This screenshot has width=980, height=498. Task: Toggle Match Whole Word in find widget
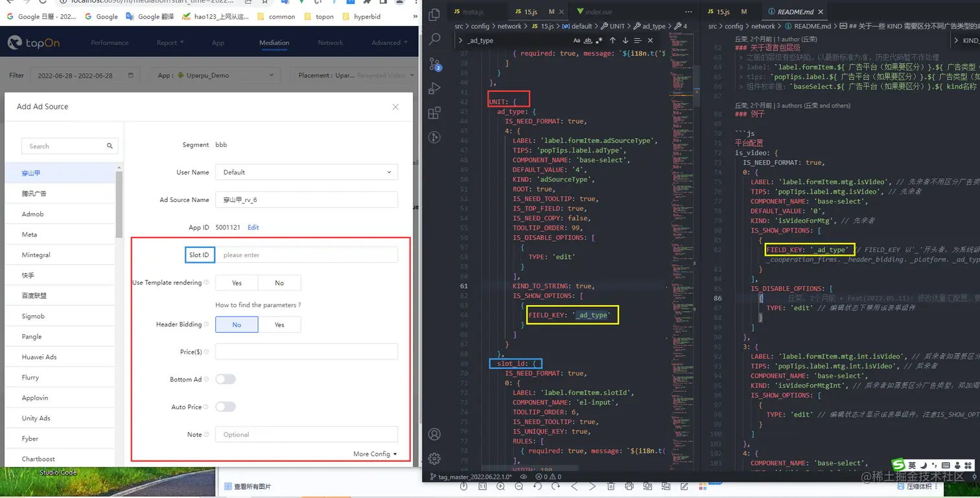[x=588, y=40]
